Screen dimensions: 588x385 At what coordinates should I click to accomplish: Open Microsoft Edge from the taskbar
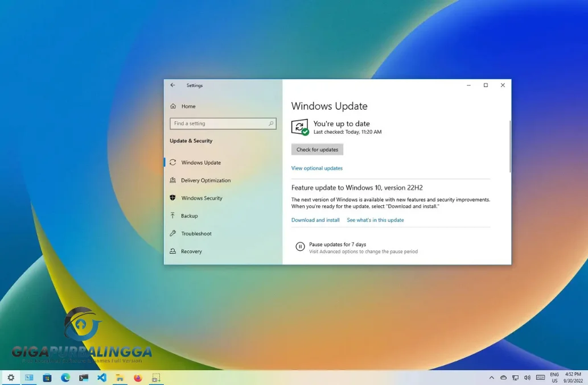click(x=66, y=378)
